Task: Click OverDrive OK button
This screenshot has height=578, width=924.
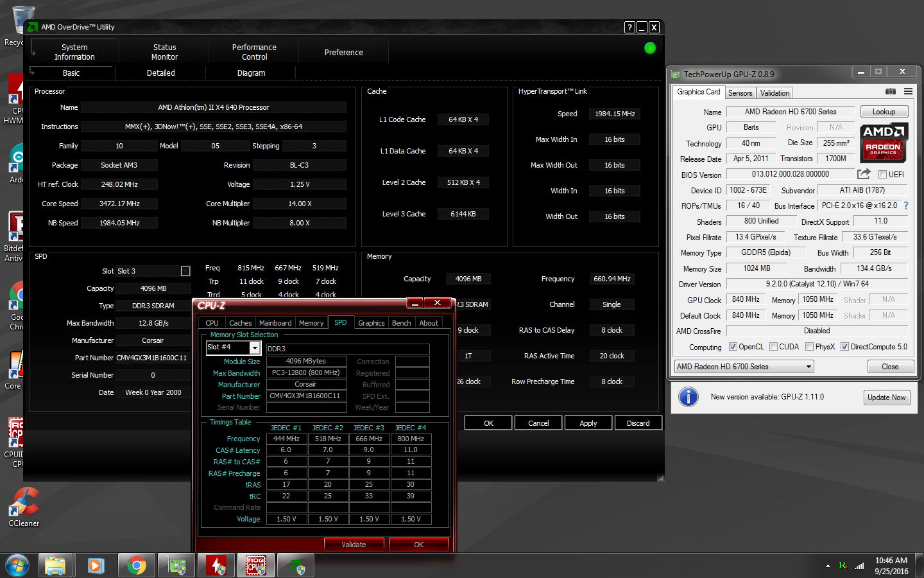Action: click(488, 423)
